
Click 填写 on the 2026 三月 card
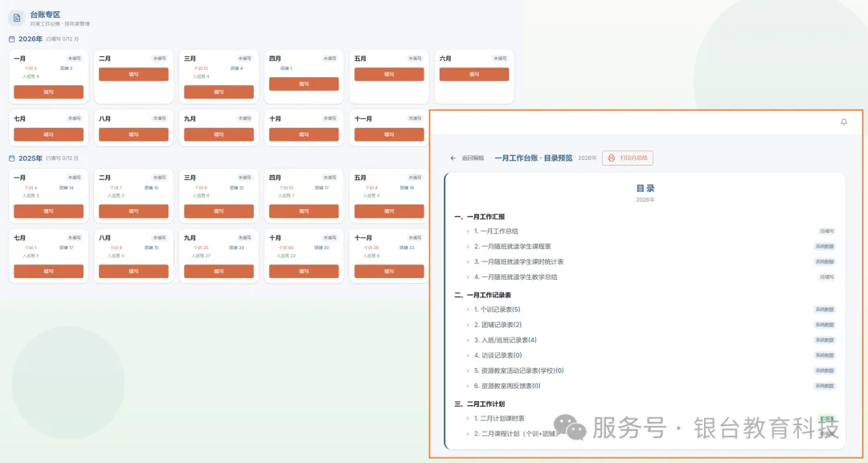pyautogui.click(x=219, y=92)
